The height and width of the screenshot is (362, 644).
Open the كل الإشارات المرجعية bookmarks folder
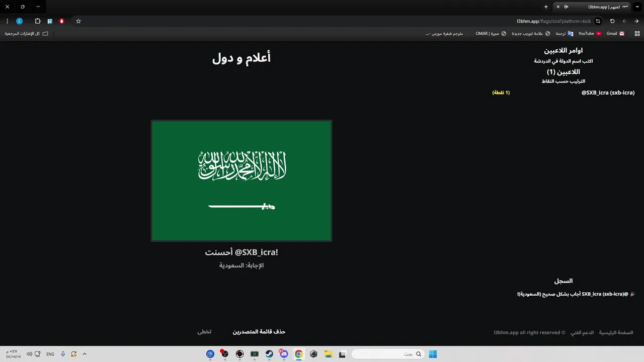pos(27,33)
